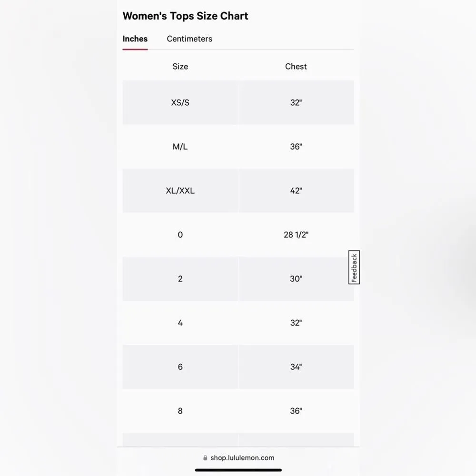Image resolution: width=476 pixels, height=476 pixels.
Task: Click the size 6 cell
Action: [180, 367]
